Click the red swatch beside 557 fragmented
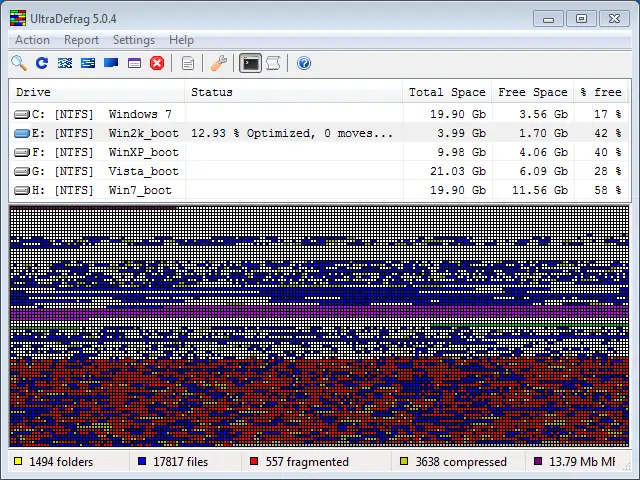Image resolution: width=640 pixels, height=480 pixels. [254, 462]
